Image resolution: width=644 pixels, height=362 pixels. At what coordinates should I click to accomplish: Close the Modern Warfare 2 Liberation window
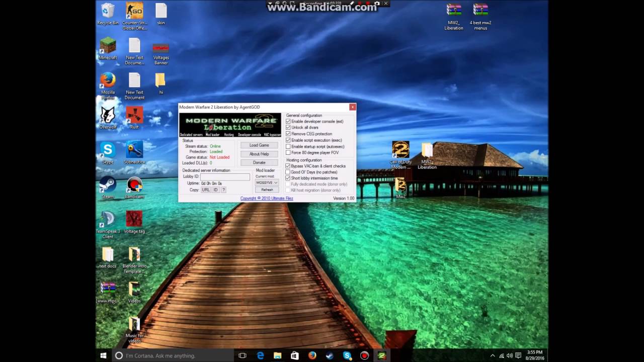pyautogui.click(x=352, y=107)
